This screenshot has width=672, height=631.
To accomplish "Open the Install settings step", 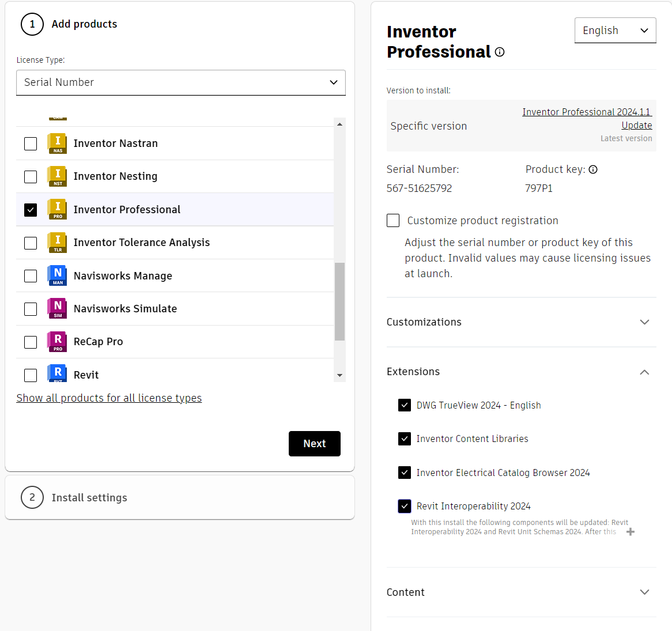I will [x=89, y=497].
